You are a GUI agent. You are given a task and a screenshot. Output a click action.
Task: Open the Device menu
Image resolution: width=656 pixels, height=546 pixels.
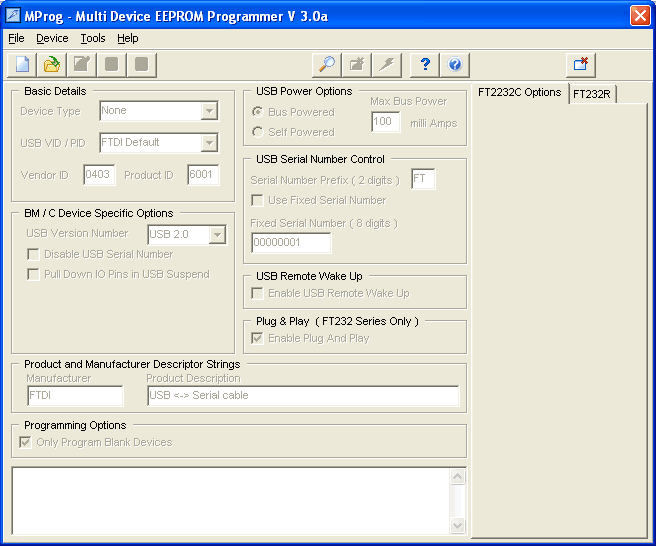pyautogui.click(x=52, y=38)
